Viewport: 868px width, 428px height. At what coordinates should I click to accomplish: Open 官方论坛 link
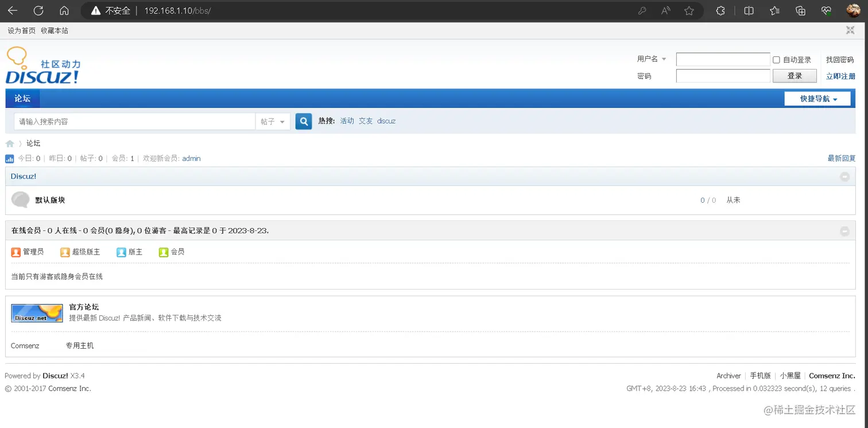84,307
